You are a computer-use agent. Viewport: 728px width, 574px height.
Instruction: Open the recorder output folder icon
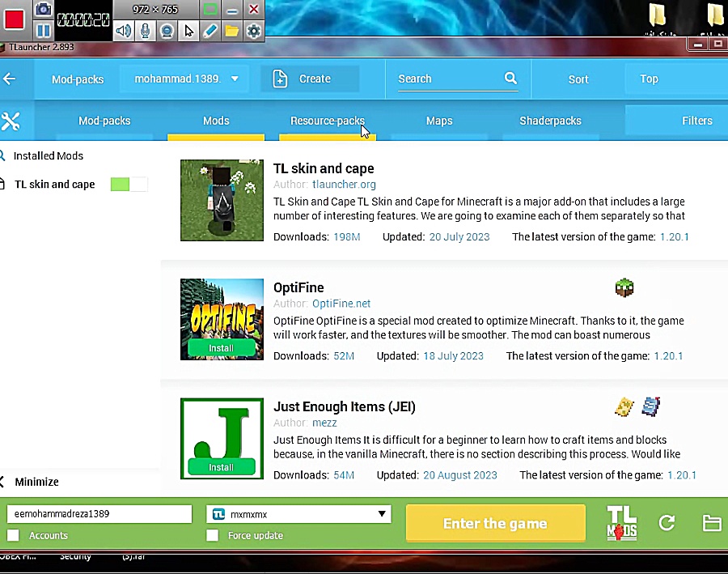pos(231,31)
